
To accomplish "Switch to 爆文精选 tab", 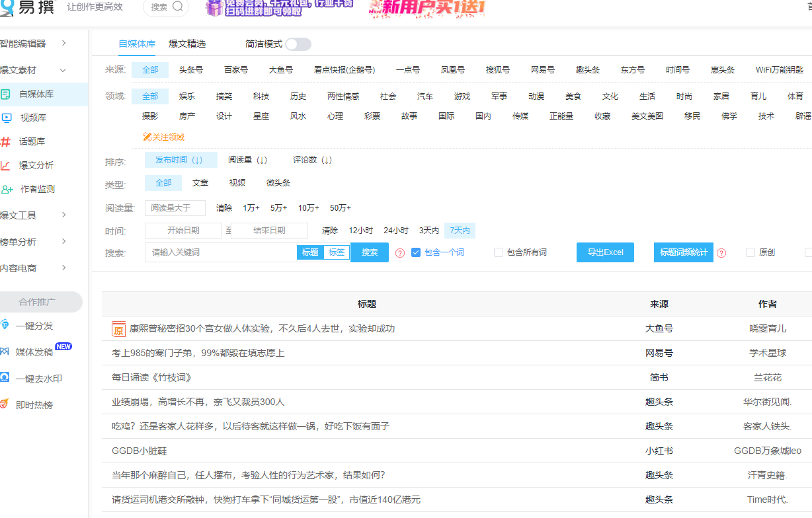I will coord(187,44).
